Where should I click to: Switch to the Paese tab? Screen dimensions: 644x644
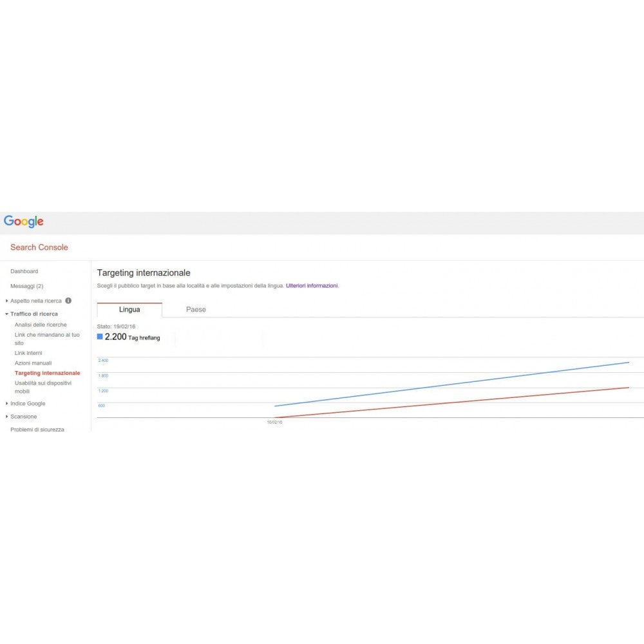coord(196,310)
